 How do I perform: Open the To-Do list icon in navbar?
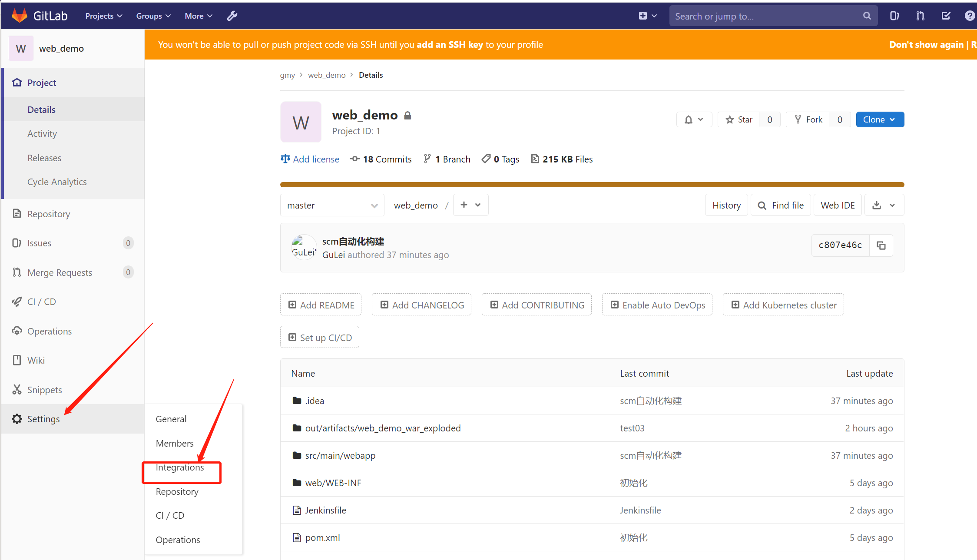[x=946, y=16]
